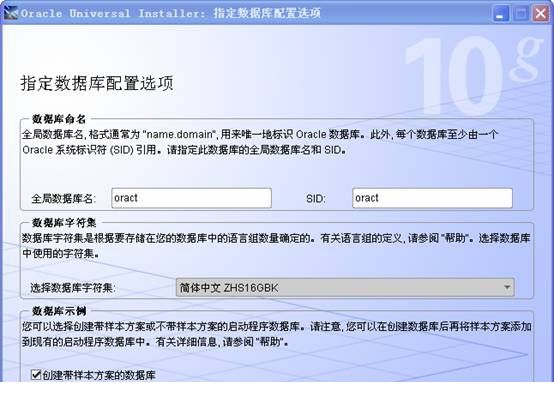The width and height of the screenshot is (554, 397).
Task: Close the Oracle Universal Installer window
Action: pyautogui.click(x=541, y=14)
